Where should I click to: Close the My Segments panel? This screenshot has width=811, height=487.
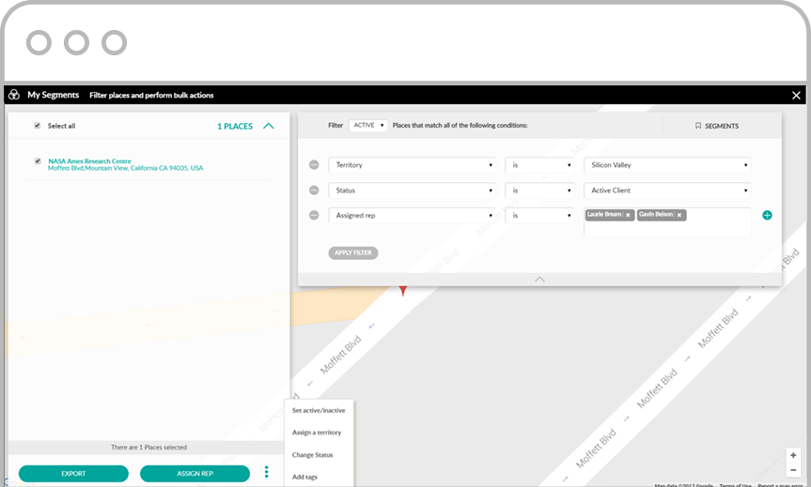click(796, 95)
